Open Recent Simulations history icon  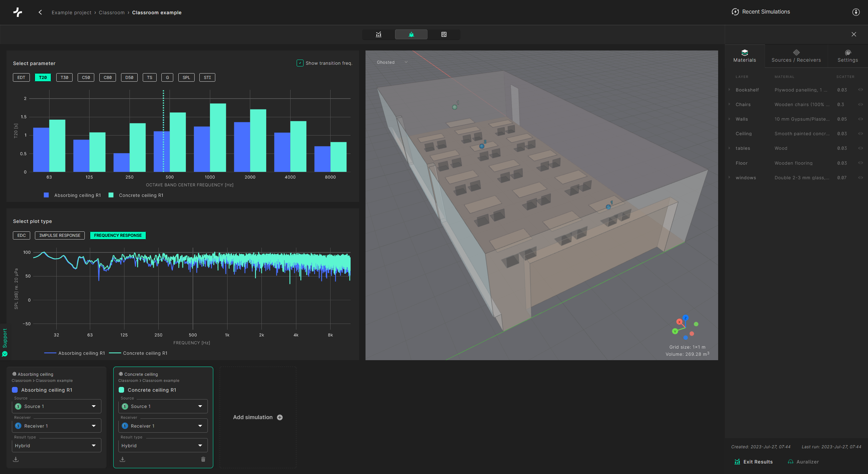point(735,12)
